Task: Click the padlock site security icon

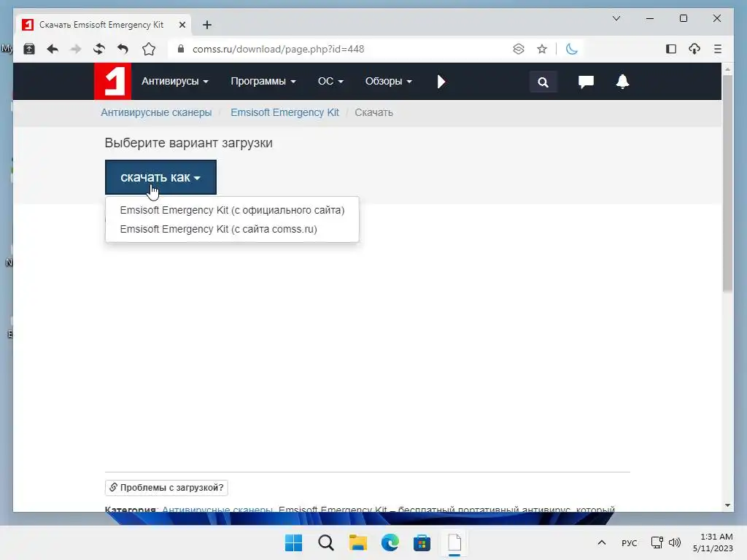Action: point(181,49)
